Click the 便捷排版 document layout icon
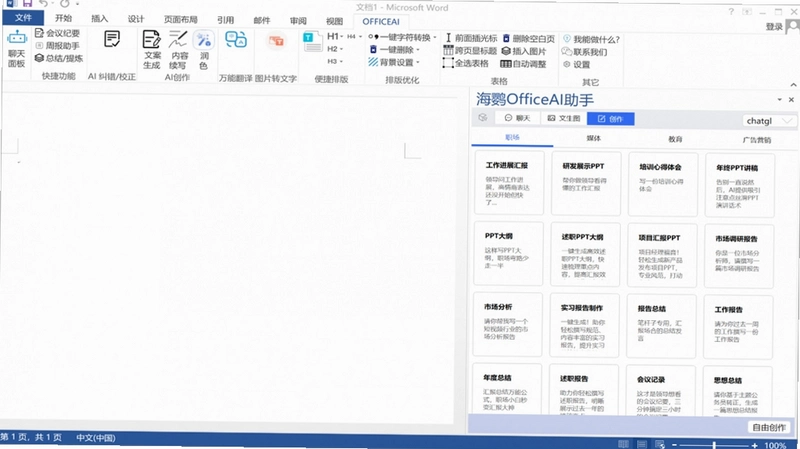The width and height of the screenshot is (800, 449). point(312,42)
